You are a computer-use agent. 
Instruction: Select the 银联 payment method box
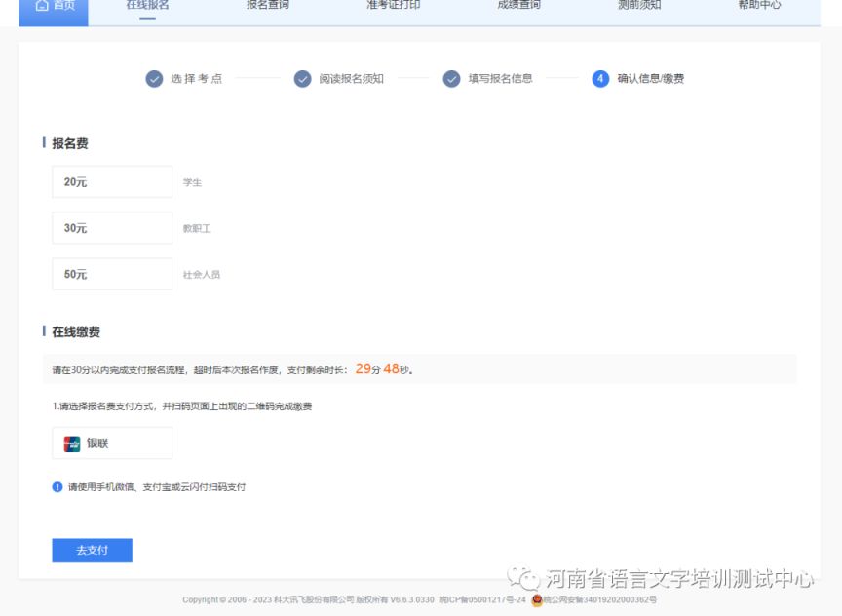coord(111,443)
